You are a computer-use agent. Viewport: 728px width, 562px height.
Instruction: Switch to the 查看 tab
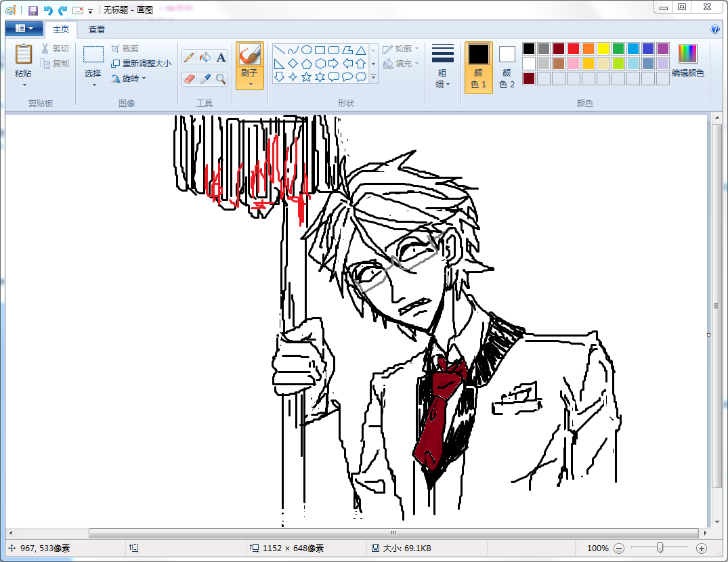pyautogui.click(x=97, y=29)
